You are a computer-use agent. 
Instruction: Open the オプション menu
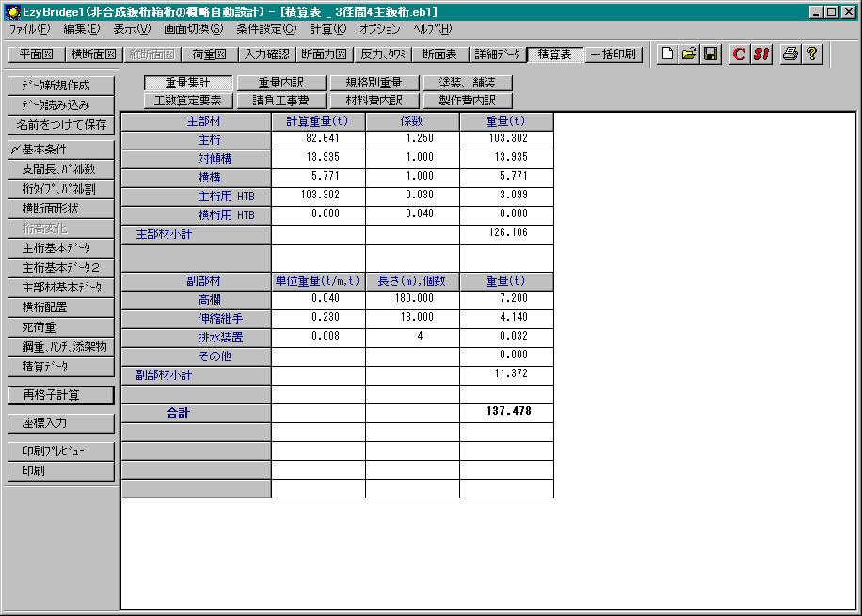pos(380,29)
